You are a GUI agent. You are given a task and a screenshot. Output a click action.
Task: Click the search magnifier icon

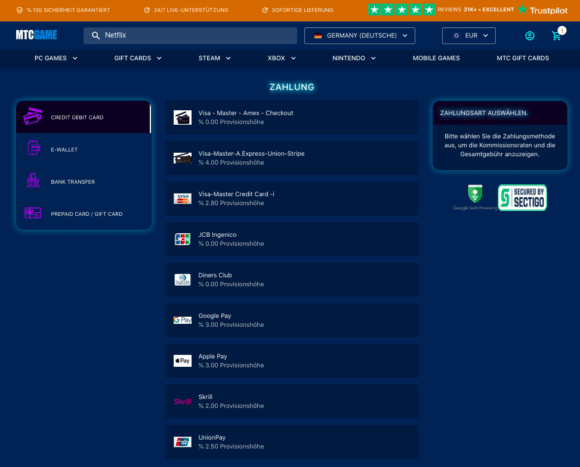click(x=95, y=35)
